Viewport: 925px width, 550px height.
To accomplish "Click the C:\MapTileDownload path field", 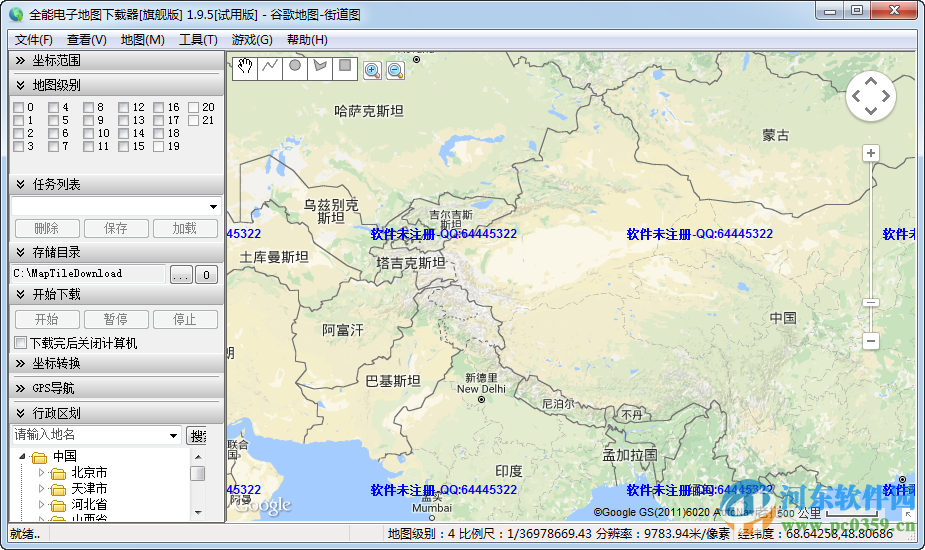I will pyautogui.click(x=88, y=274).
